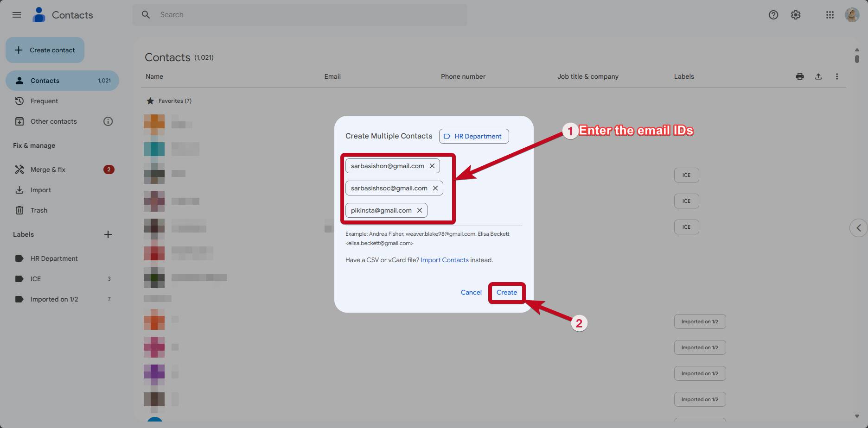Remove sarbasishsoc@gmail.com chip
868x428 pixels.
tap(435, 188)
